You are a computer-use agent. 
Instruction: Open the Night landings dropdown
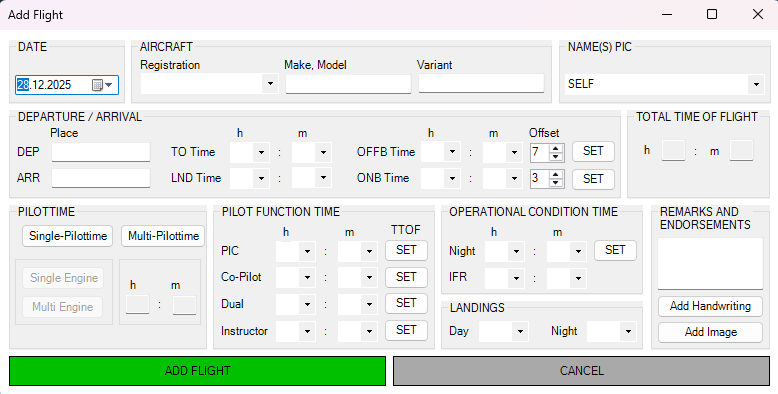tap(628, 331)
